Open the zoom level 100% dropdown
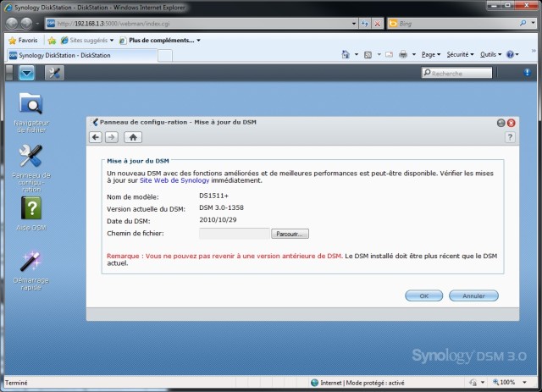This screenshot has height=392, width=542. pyautogui.click(x=524, y=383)
